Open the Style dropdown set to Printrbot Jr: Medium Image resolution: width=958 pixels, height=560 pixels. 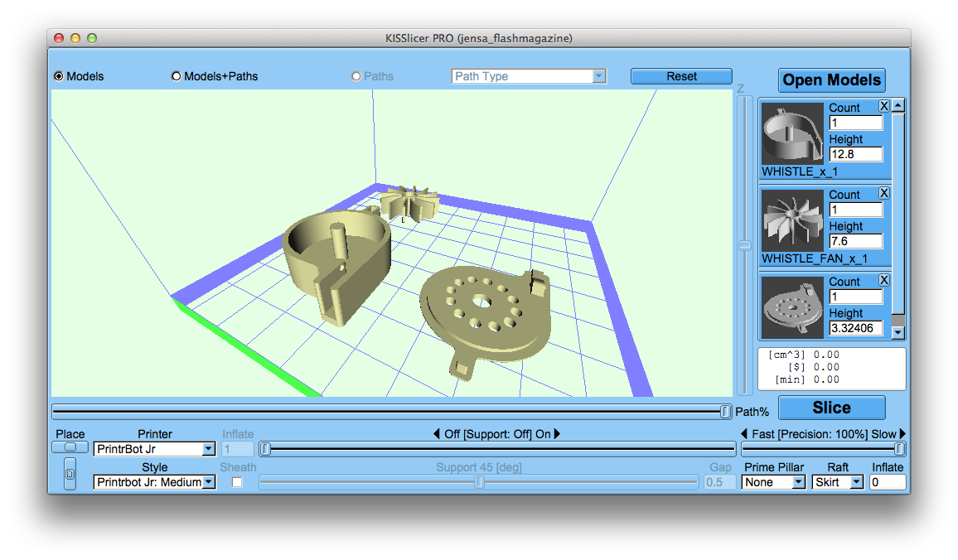click(x=154, y=481)
